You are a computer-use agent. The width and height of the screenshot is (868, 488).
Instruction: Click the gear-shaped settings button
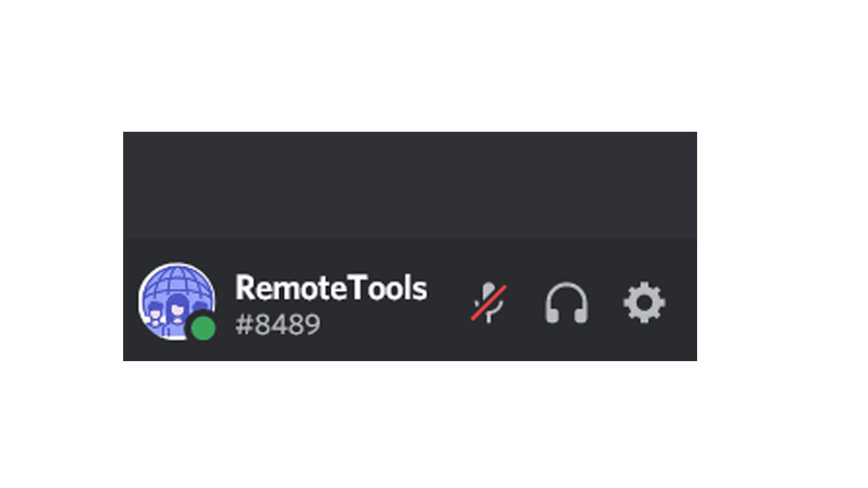(x=644, y=303)
